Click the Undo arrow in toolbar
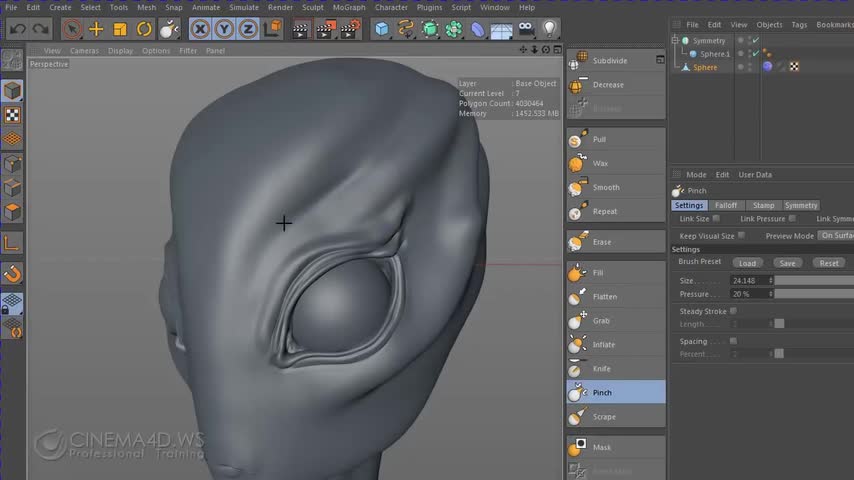 pyautogui.click(x=18, y=30)
